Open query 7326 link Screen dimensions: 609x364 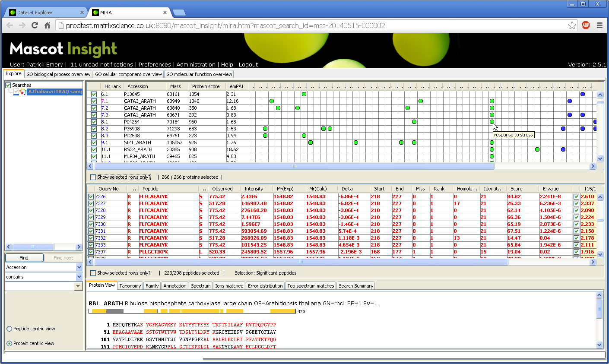100,196
